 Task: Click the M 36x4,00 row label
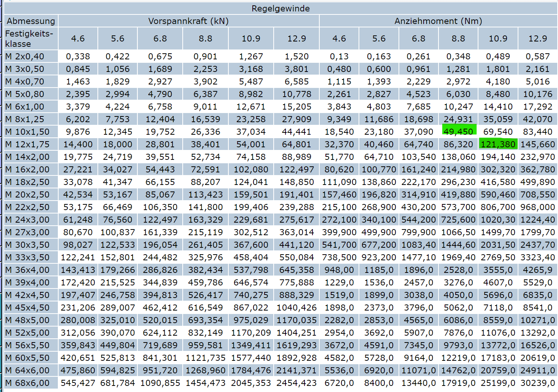pyautogui.click(x=31, y=270)
